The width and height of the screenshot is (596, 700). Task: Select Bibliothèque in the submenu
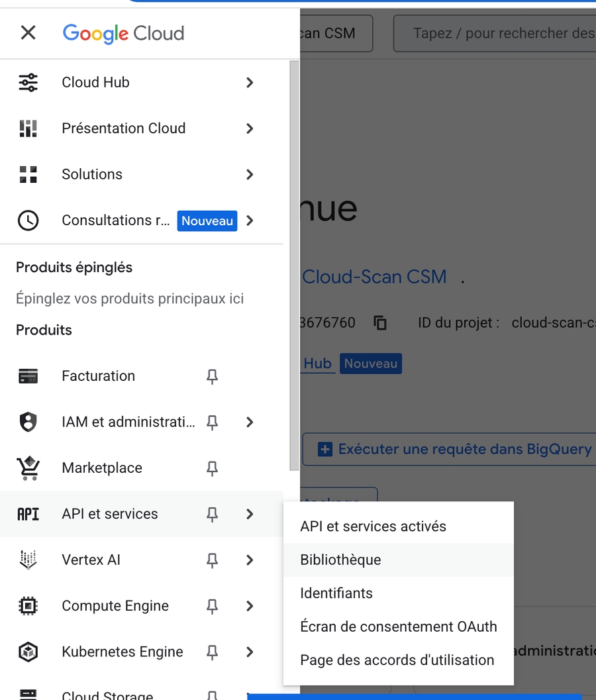coord(340,560)
